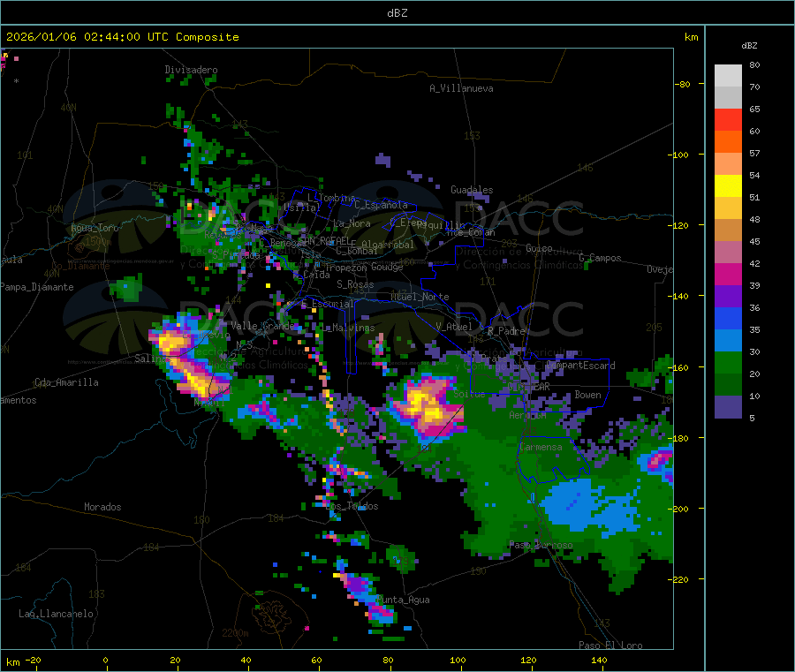Click the Agua_Toro place label
The image size is (795, 672).
tap(95, 228)
